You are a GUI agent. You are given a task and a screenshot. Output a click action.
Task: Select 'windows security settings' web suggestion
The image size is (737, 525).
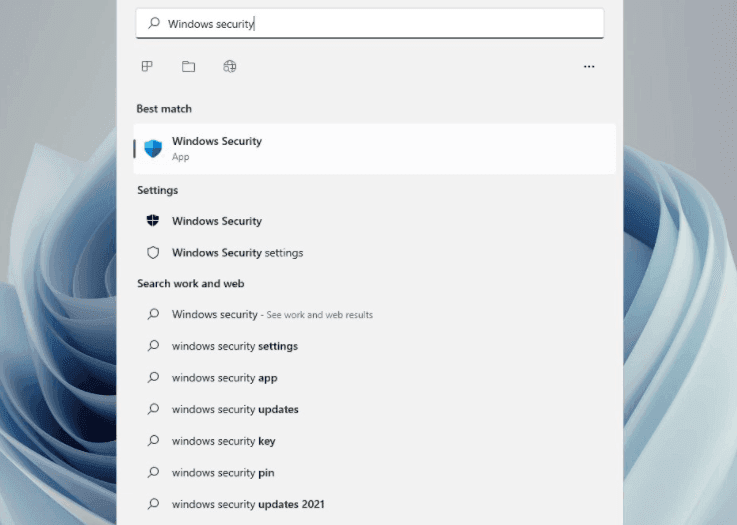375,346
